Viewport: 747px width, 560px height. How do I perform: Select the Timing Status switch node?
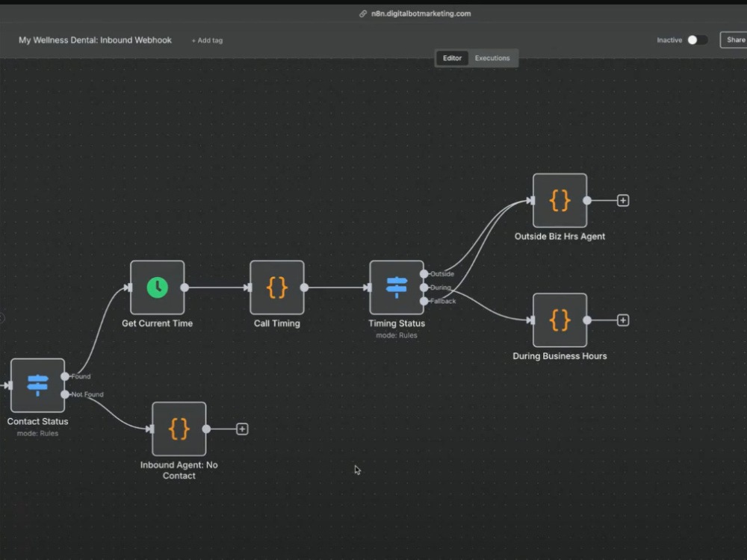pos(397,287)
